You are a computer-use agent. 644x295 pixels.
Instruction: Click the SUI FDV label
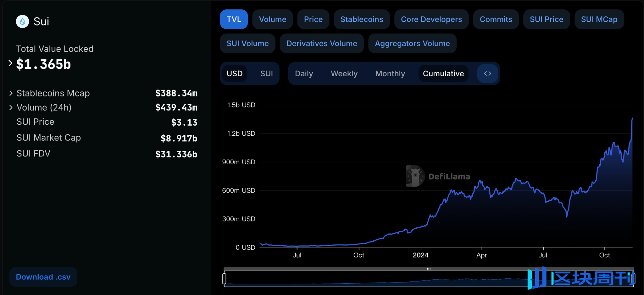(x=33, y=154)
